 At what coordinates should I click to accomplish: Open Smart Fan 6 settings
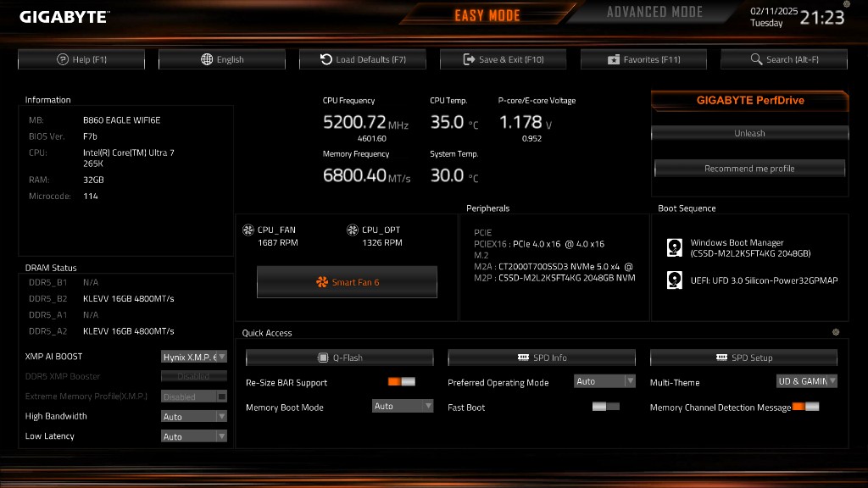pyautogui.click(x=347, y=282)
